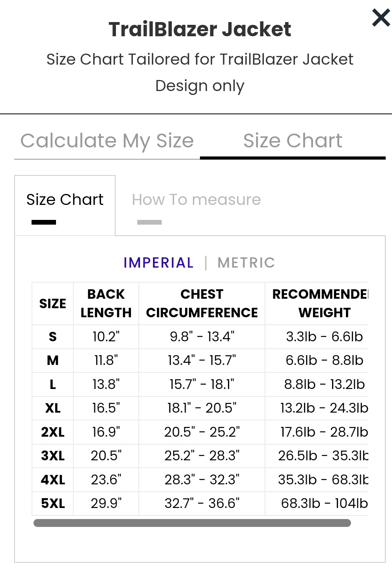Click the horizontal table scrollbar
Viewport: 392px width, 588px height.
tap(192, 523)
